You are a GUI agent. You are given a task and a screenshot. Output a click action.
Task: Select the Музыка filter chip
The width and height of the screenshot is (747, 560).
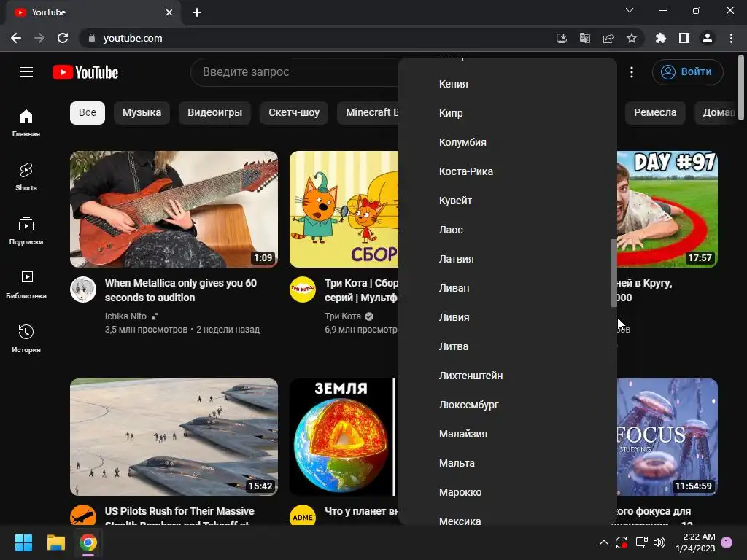pyautogui.click(x=142, y=112)
